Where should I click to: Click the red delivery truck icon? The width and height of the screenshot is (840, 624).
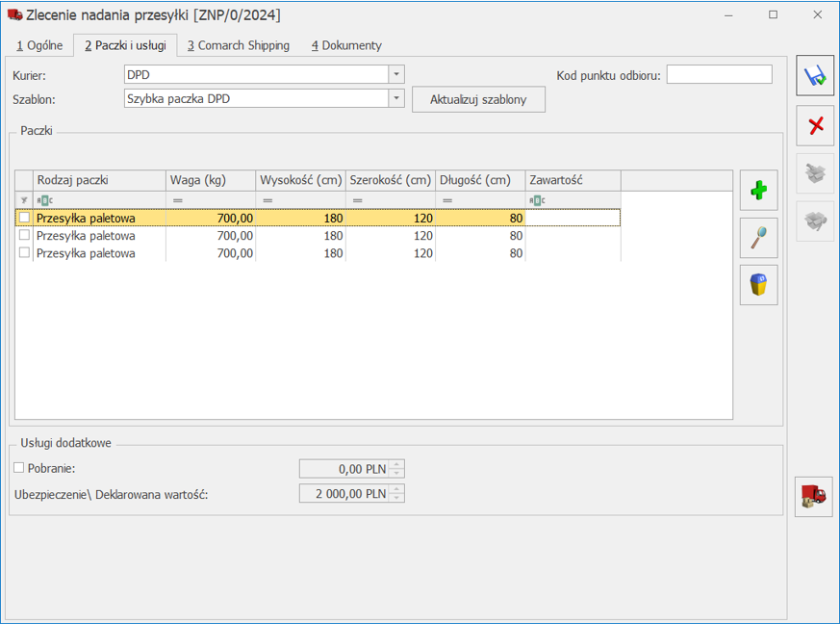tap(814, 496)
